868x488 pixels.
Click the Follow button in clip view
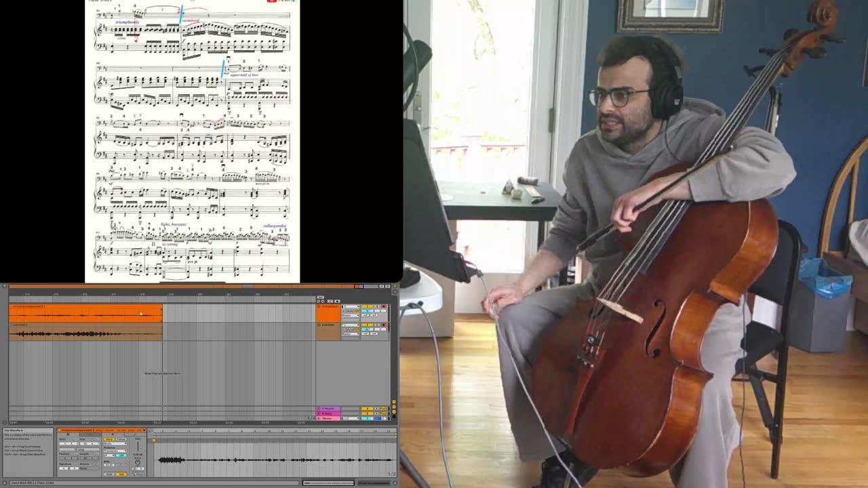tap(121, 439)
